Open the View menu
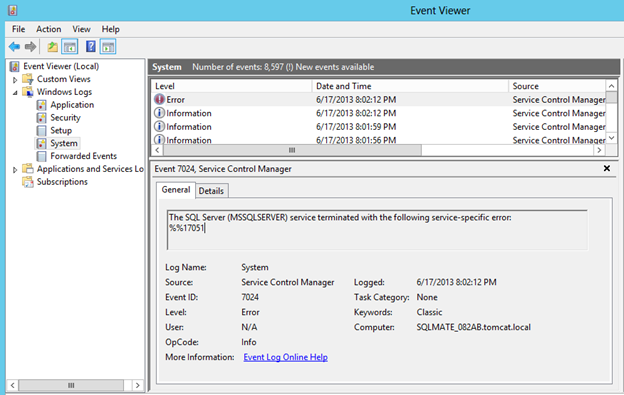Viewport: 624px width, 395px height. [81, 29]
